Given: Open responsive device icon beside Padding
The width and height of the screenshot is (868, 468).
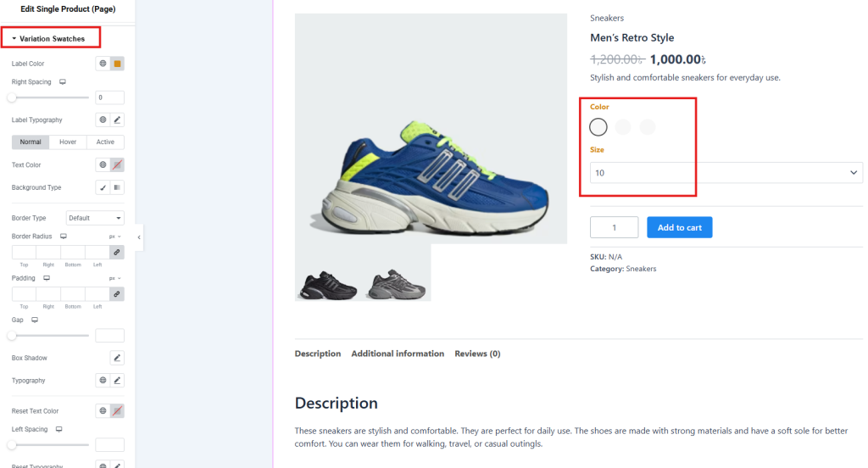Looking at the screenshot, I should 47,278.
